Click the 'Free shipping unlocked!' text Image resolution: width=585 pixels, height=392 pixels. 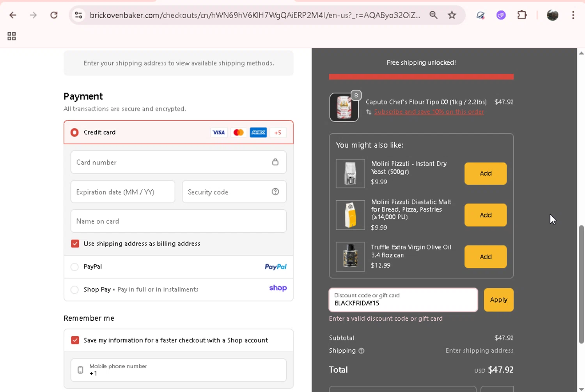coord(421,63)
